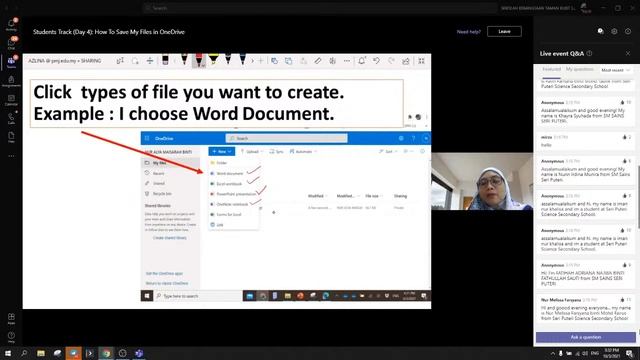Screen dimensions: 640x360
Task: Leave the live event
Action: [x=504, y=31]
